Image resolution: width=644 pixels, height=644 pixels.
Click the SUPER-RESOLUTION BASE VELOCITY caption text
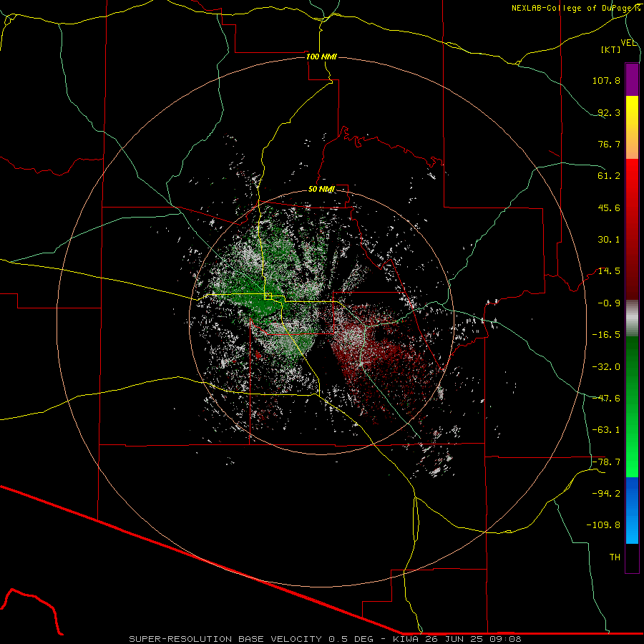tap(225, 639)
